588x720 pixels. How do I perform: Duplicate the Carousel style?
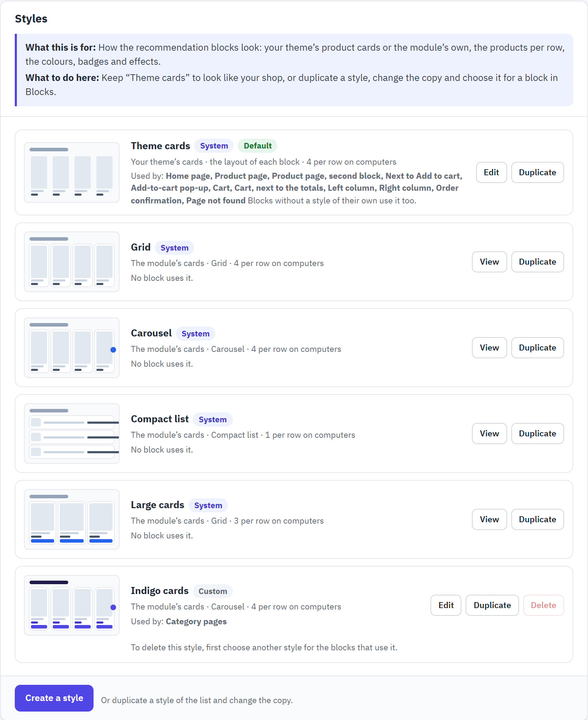(x=537, y=348)
